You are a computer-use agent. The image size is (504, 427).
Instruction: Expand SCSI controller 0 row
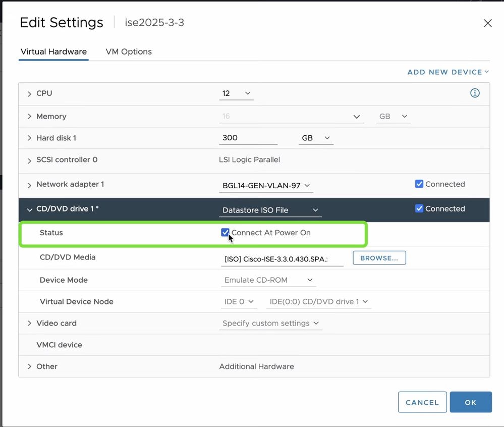(29, 161)
